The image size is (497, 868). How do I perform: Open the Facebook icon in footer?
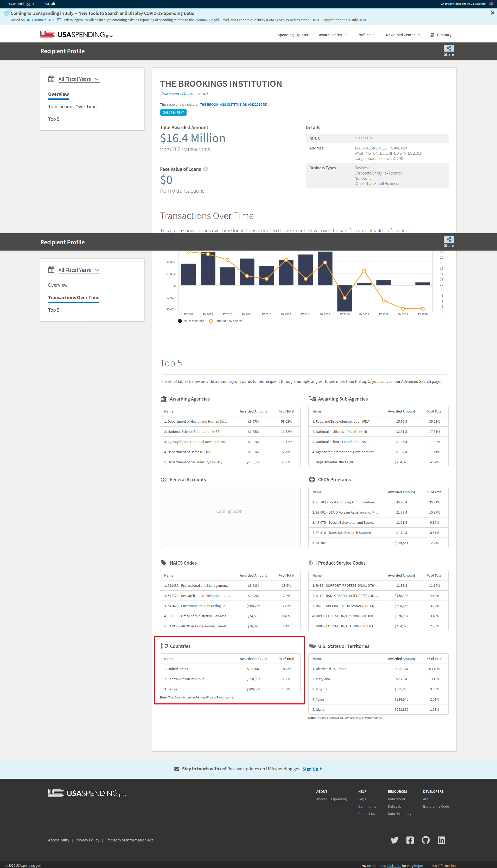pos(410,840)
